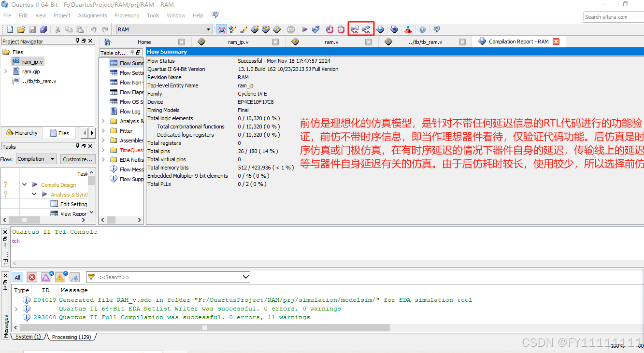This screenshot has width=644, height=353.
Task: Switch to the System (1) messages tab
Action: [x=28, y=337]
